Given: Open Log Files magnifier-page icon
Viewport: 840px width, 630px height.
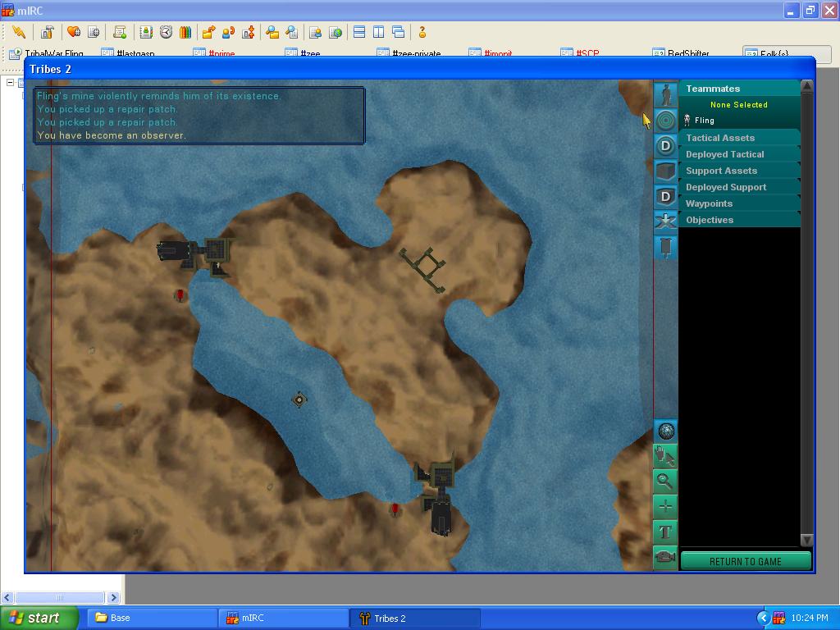Looking at the screenshot, I should click(x=292, y=32).
